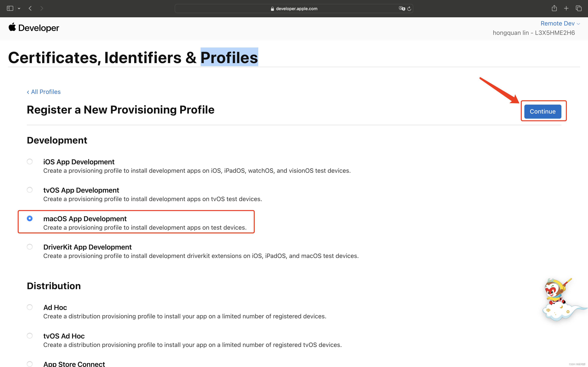
Task: Select tvOS App Development radio button
Action: click(30, 190)
